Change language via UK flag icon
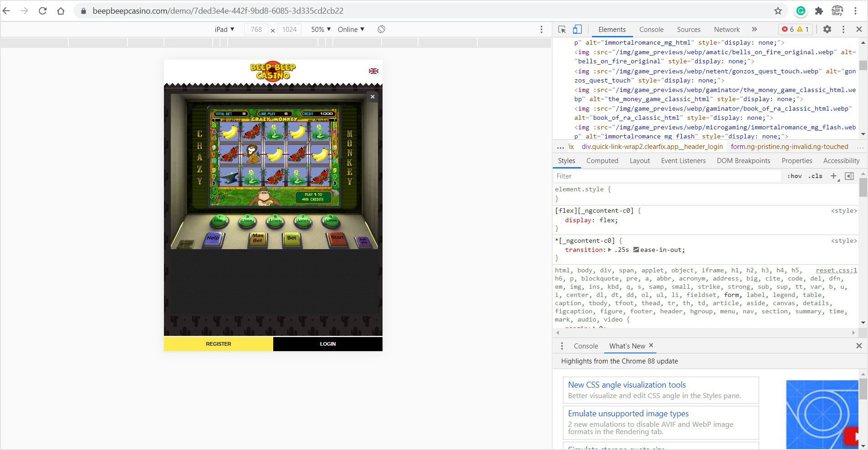The image size is (868, 450). coord(373,71)
